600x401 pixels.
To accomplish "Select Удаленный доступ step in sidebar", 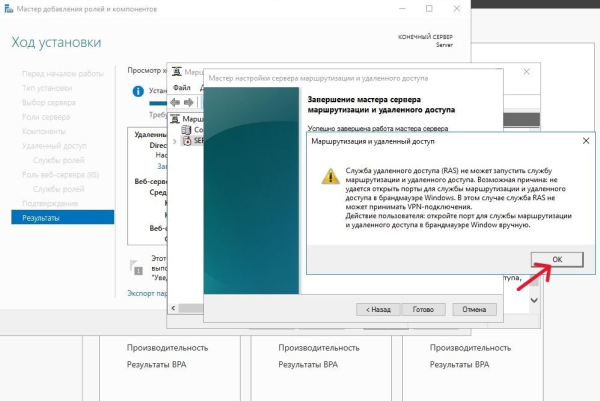I will click(54, 146).
